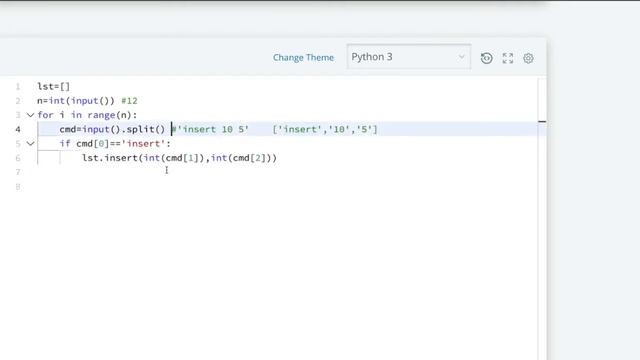Viewport: 640px width, 360px height.
Task: Click 'cmd=input().split()' on line 4
Action: [112, 129]
